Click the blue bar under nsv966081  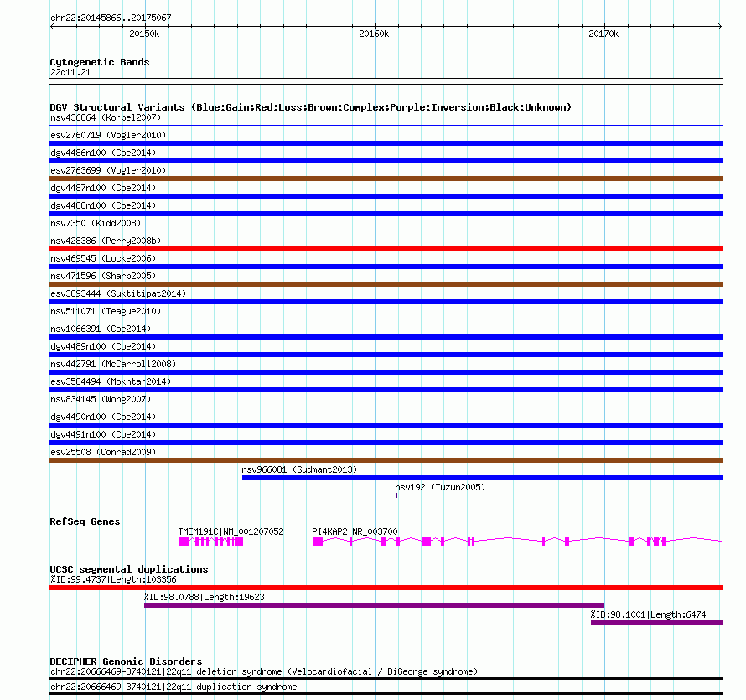(x=482, y=478)
